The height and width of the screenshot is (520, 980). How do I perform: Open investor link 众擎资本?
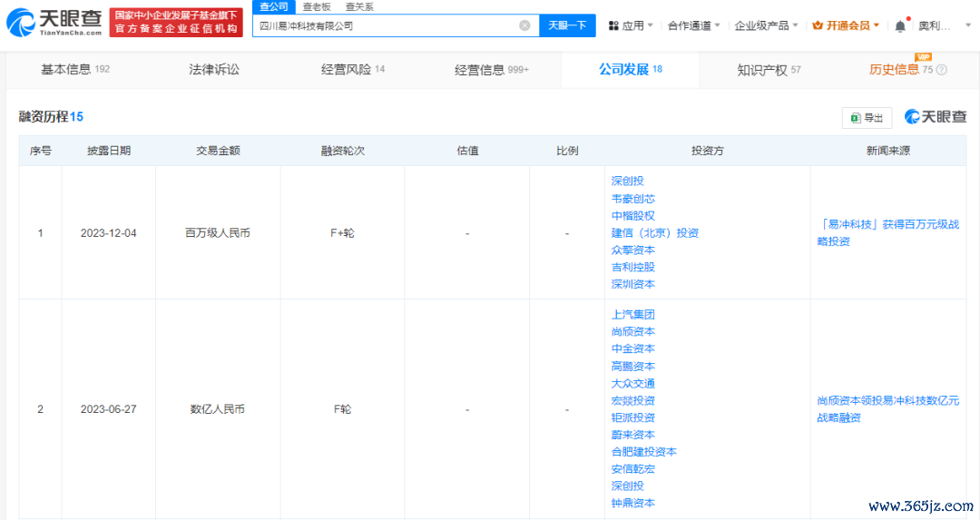tap(633, 250)
